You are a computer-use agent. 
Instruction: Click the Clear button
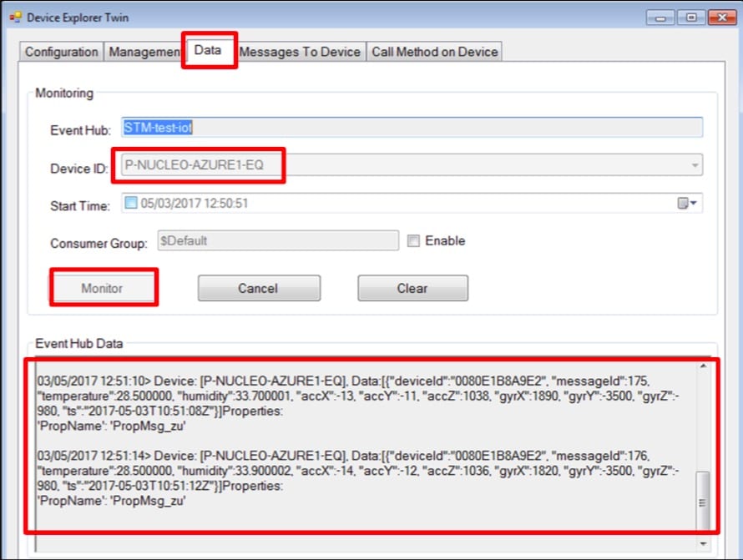click(x=412, y=288)
